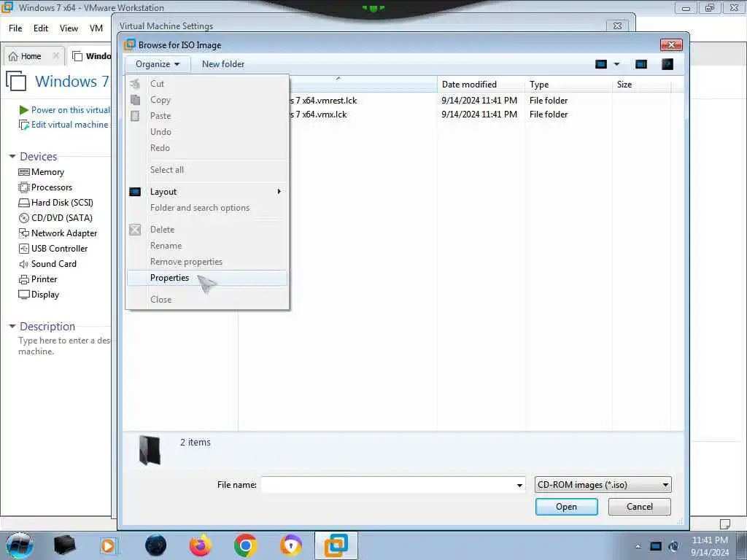The image size is (747, 560).
Task: Sort by the Size column header
Action: click(641, 85)
